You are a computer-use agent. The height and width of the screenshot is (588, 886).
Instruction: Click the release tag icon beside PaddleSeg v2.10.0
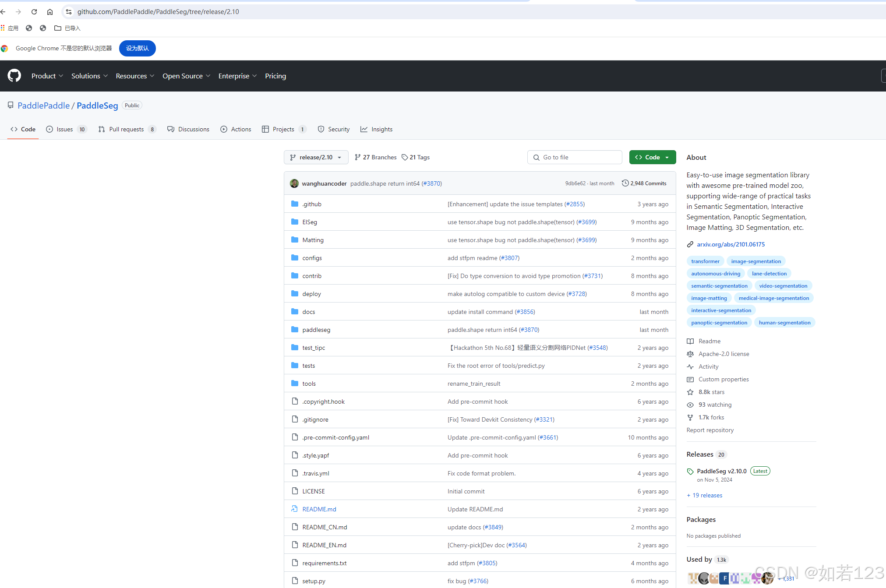690,472
